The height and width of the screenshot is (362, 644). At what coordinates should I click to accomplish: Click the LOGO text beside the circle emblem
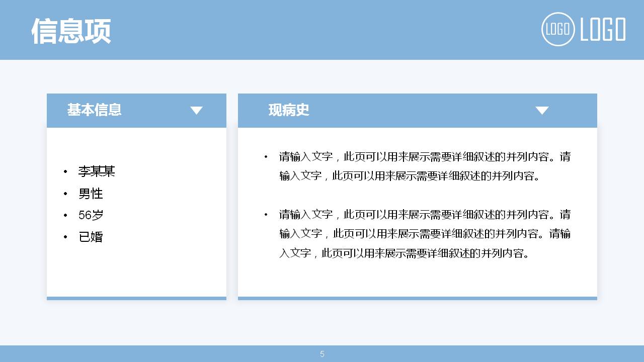point(602,30)
